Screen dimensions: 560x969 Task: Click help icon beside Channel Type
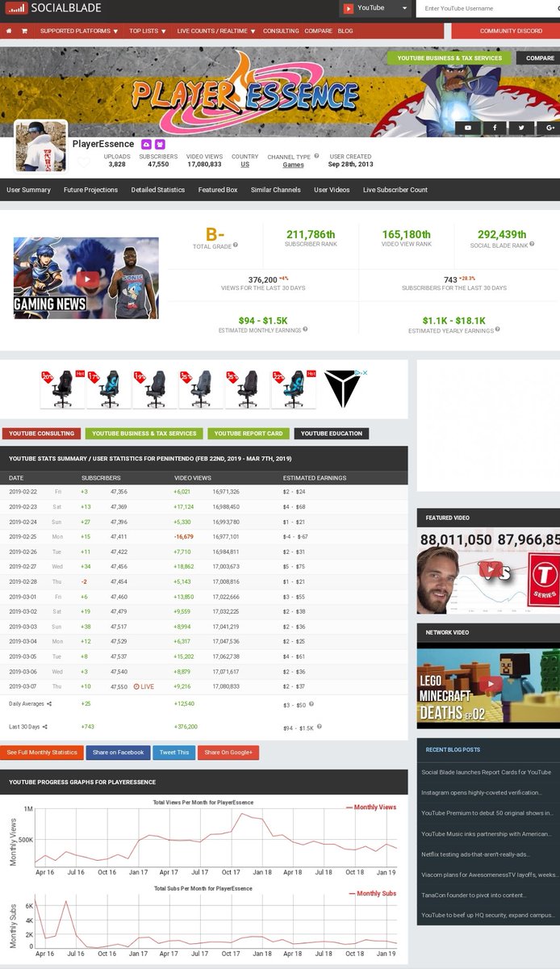click(x=316, y=157)
